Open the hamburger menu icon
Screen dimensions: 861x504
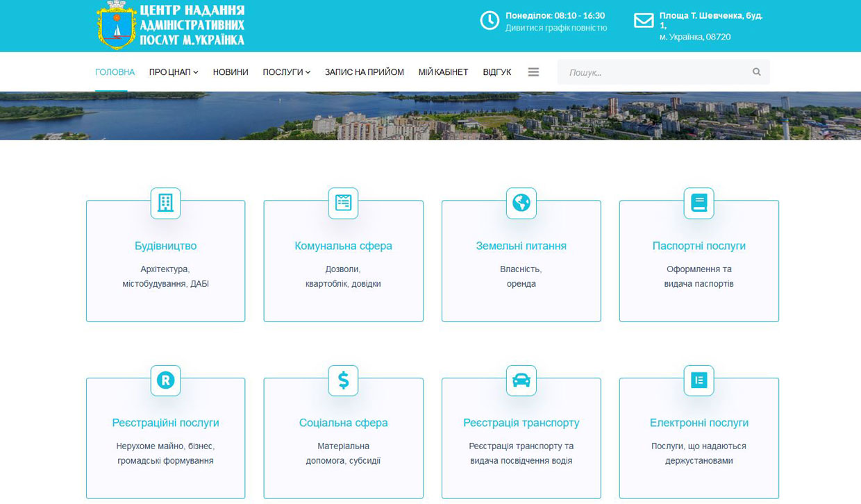pyautogui.click(x=533, y=72)
